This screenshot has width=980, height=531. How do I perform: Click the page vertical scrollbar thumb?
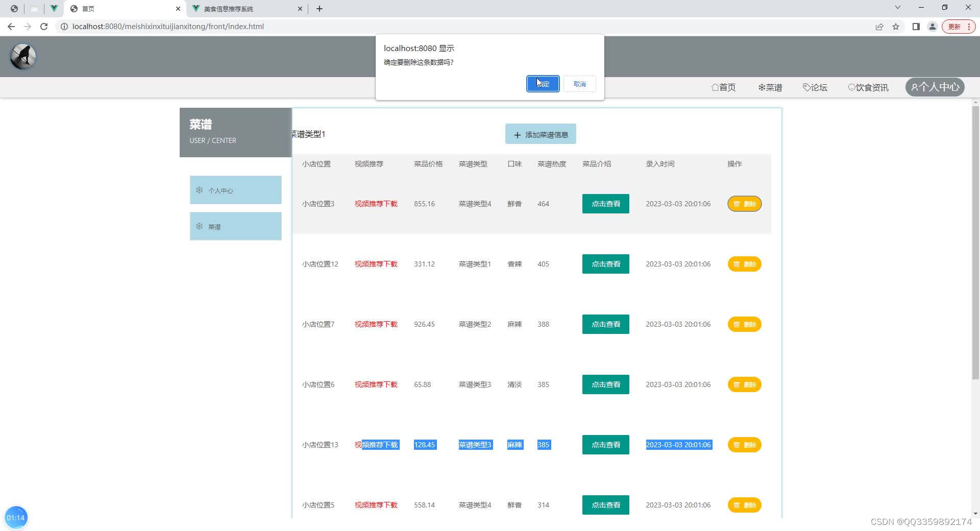[975, 243]
